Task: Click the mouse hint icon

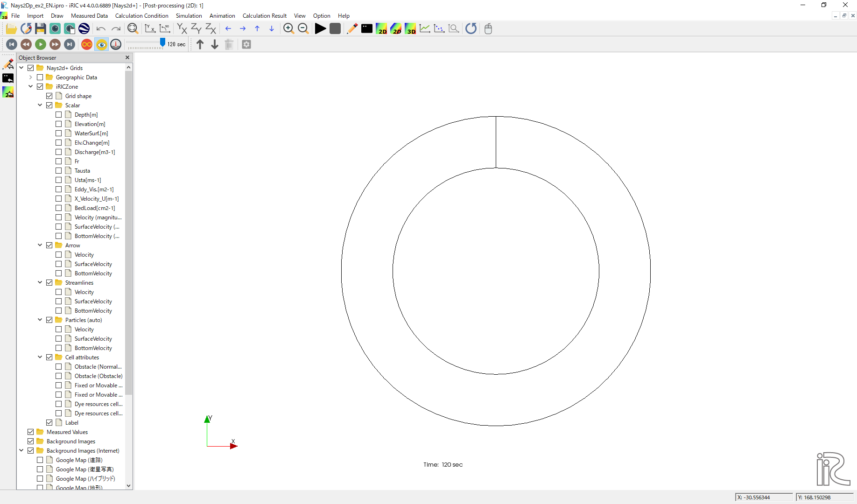Action: coord(488,28)
